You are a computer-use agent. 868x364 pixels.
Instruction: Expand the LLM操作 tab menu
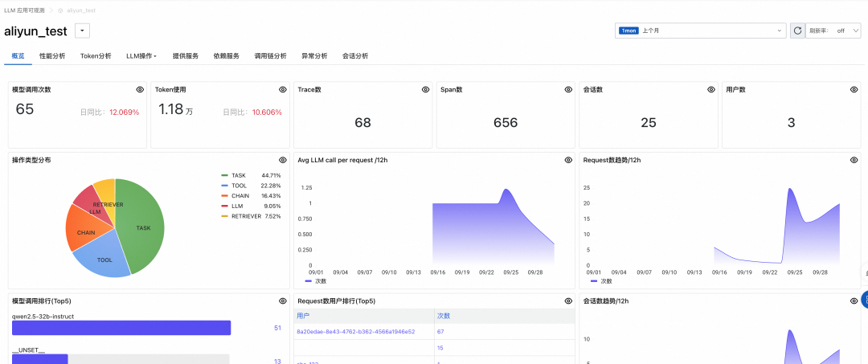[x=141, y=56]
